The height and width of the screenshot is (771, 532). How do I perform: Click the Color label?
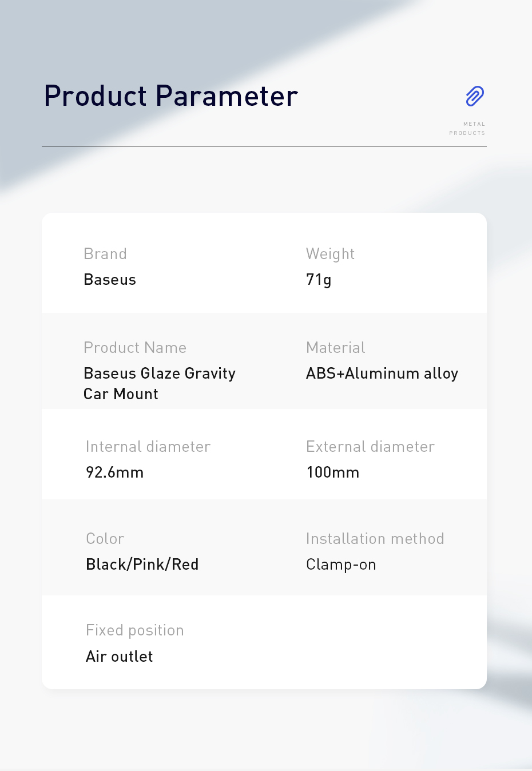[x=105, y=539]
